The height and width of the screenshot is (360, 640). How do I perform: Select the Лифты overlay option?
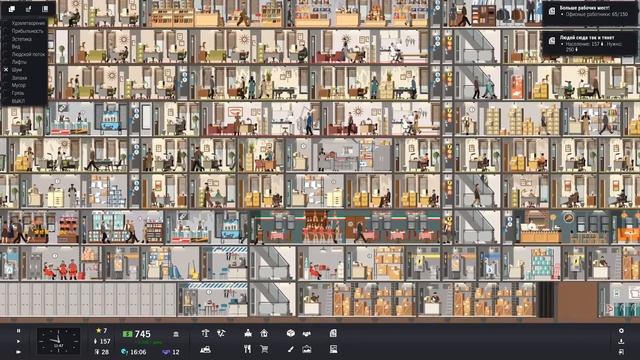(19, 62)
